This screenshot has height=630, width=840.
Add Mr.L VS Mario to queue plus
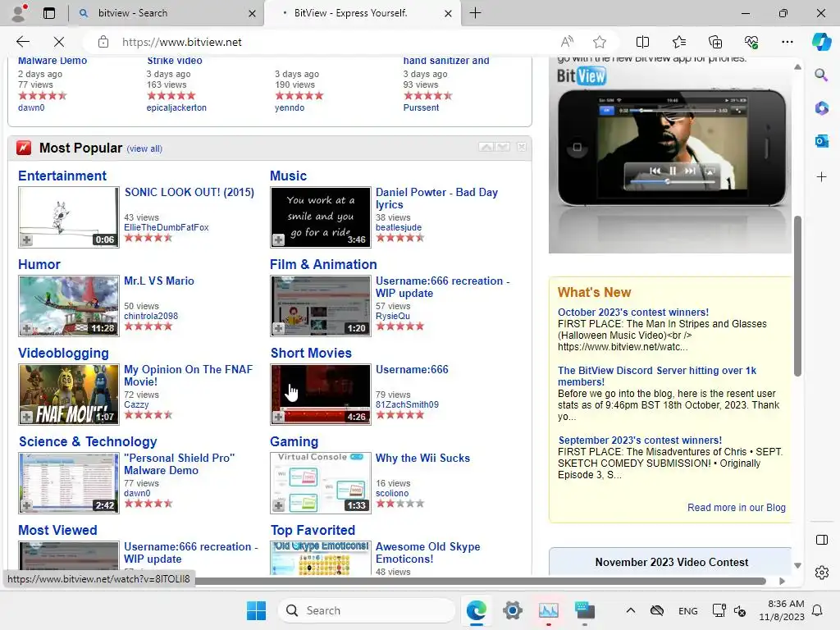point(26,328)
